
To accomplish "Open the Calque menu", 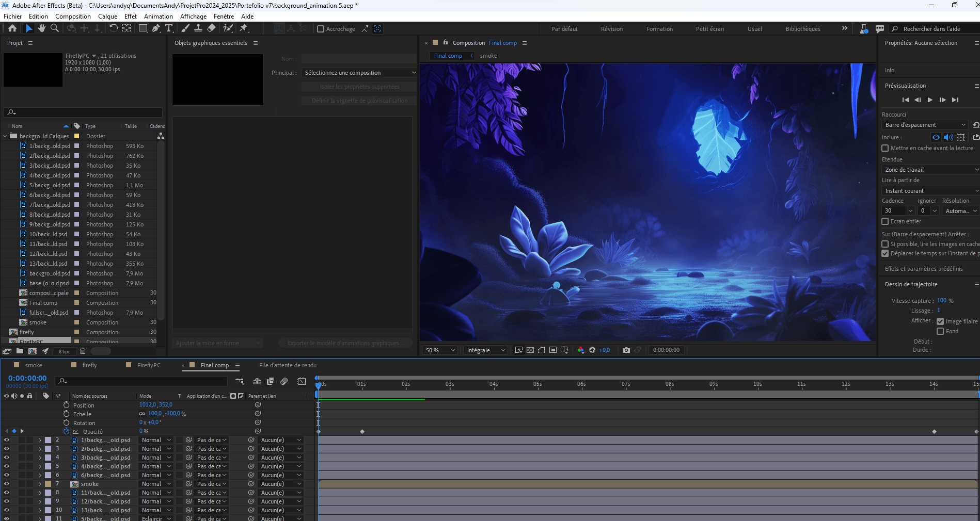I will (x=107, y=17).
